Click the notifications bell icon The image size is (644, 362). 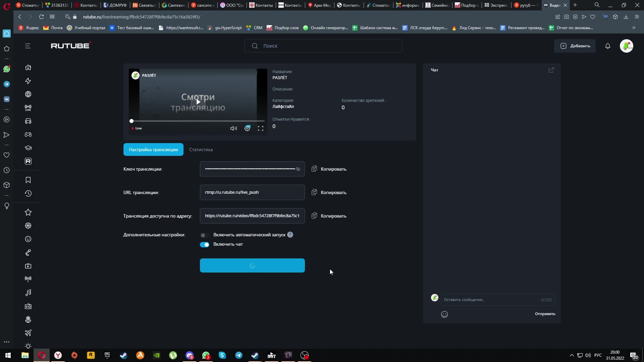pyautogui.click(x=607, y=46)
